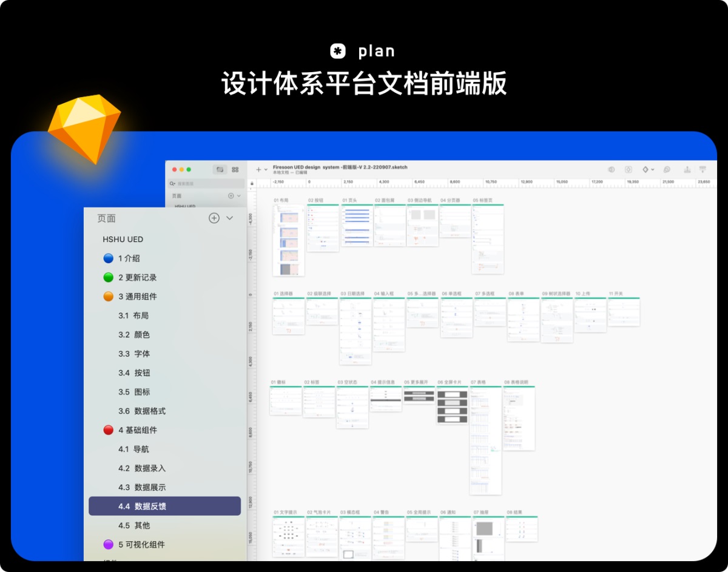
Task: Select the '11 开关' artboard
Action: pyautogui.click(x=624, y=312)
